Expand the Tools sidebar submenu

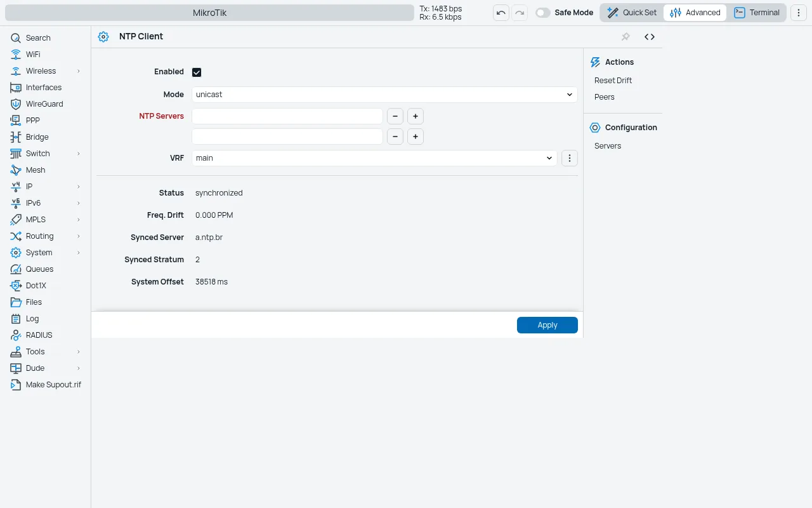click(79, 352)
